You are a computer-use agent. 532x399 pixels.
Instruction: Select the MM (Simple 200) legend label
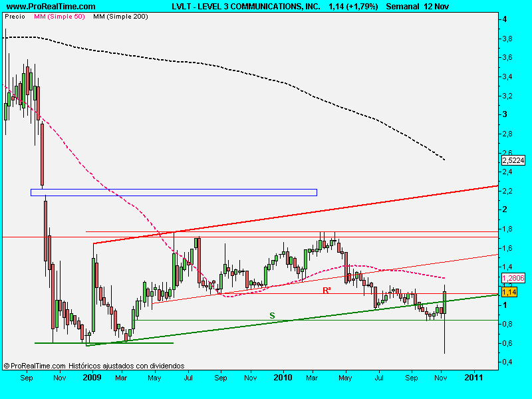[x=120, y=17]
